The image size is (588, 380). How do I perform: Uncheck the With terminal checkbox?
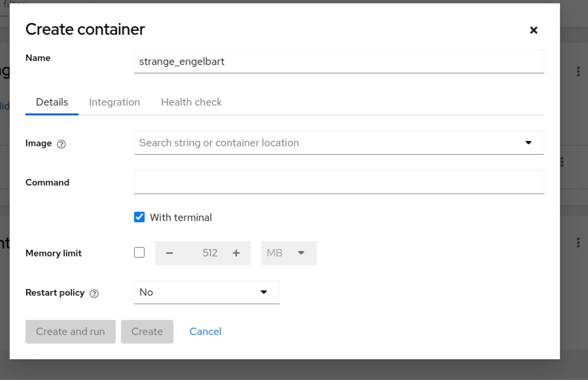click(x=140, y=217)
